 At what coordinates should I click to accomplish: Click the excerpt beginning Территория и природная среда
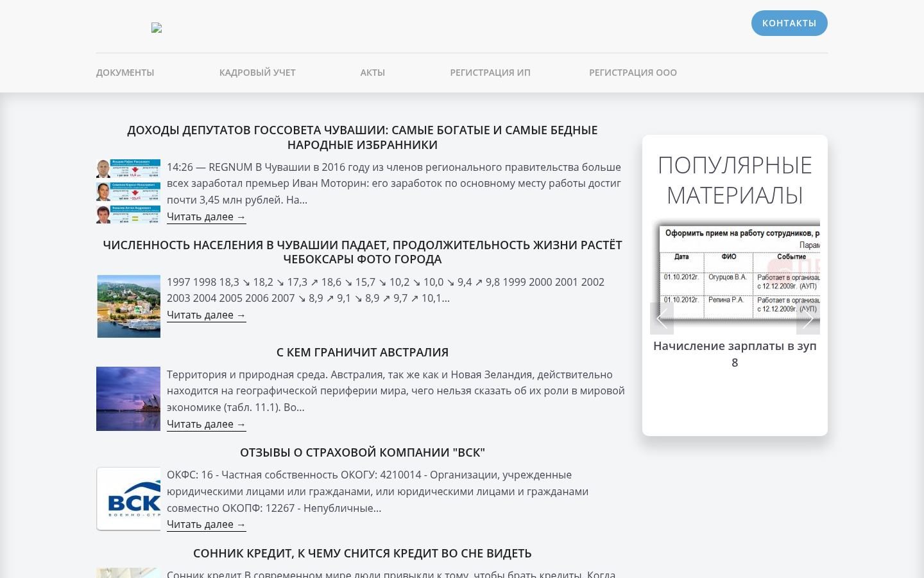click(396, 390)
